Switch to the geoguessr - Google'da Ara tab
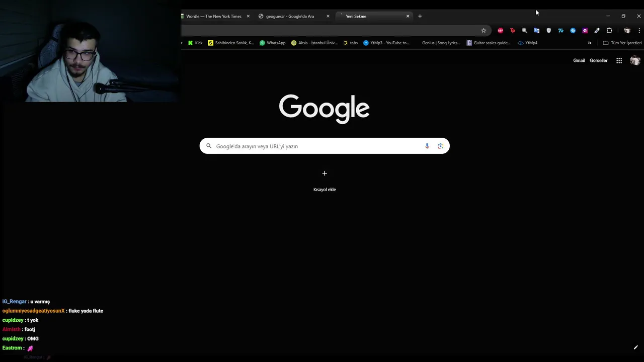Viewport: 644px width, 362px height. pos(290,16)
